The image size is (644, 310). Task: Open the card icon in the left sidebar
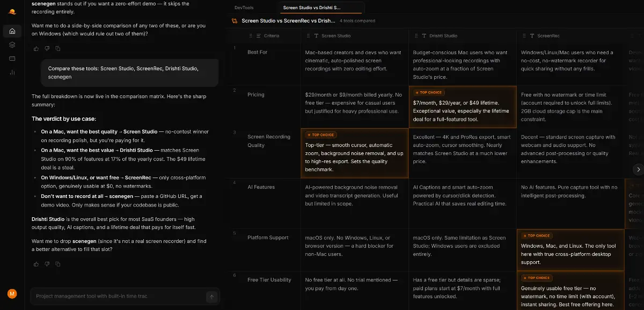(x=12, y=58)
